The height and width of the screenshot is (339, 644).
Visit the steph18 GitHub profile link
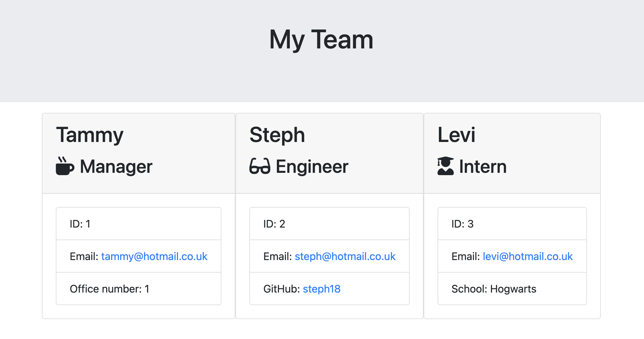coord(322,289)
